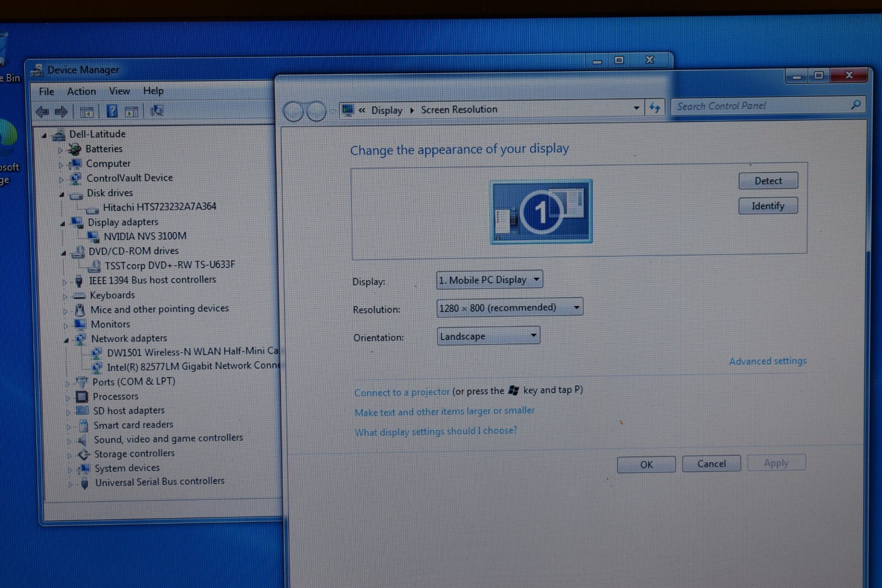Click the Search Control Panel field
The image size is (882, 588).
[x=768, y=105]
